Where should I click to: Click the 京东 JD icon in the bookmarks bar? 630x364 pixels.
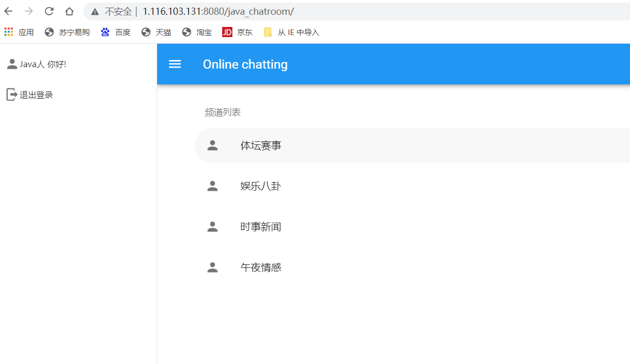227,32
